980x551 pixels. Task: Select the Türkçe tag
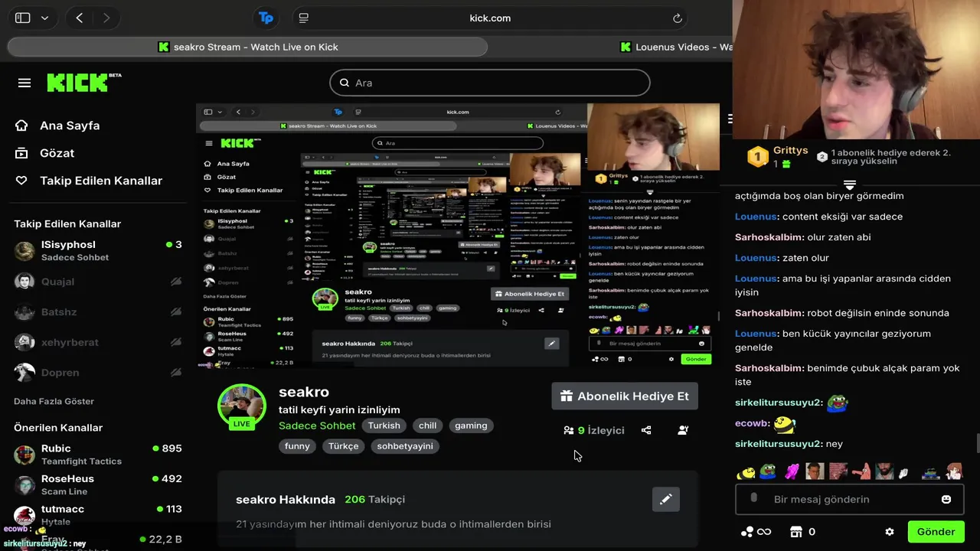pyautogui.click(x=343, y=445)
